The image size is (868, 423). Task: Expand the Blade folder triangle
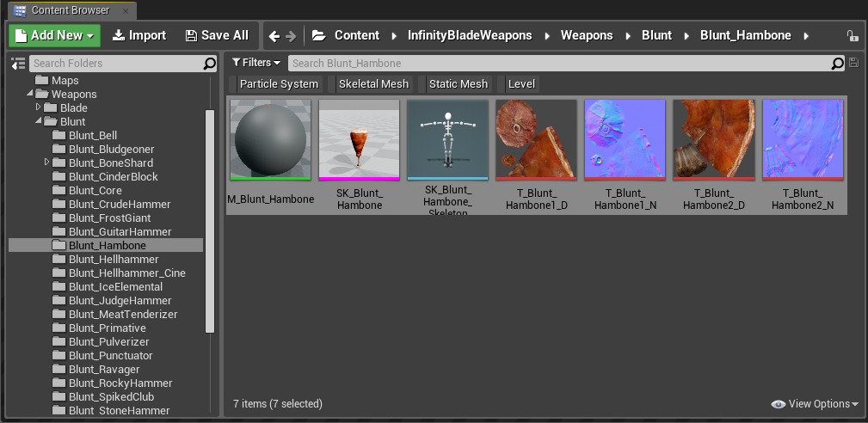(38, 107)
